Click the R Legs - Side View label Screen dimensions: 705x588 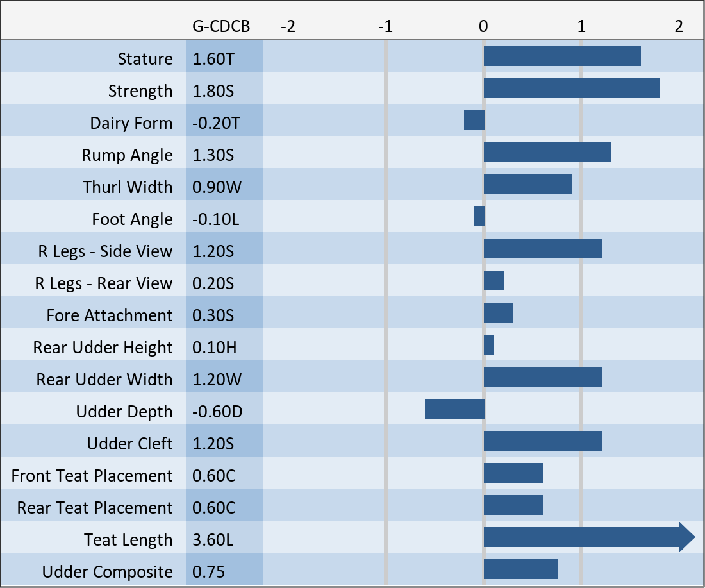click(x=105, y=251)
